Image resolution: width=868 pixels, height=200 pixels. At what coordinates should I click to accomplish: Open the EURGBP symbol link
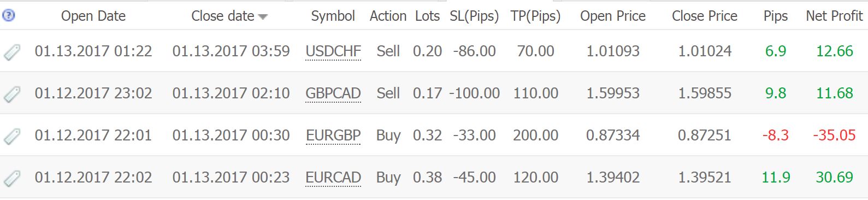click(x=333, y=136)
